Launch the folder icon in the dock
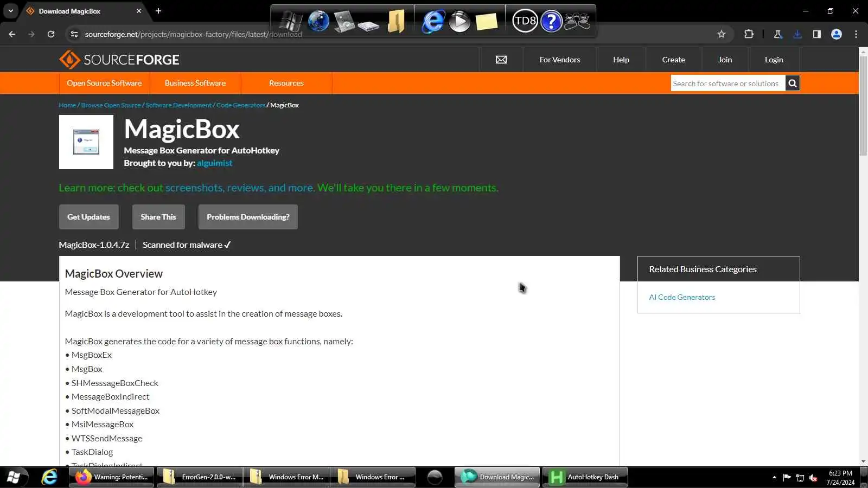 397,21
